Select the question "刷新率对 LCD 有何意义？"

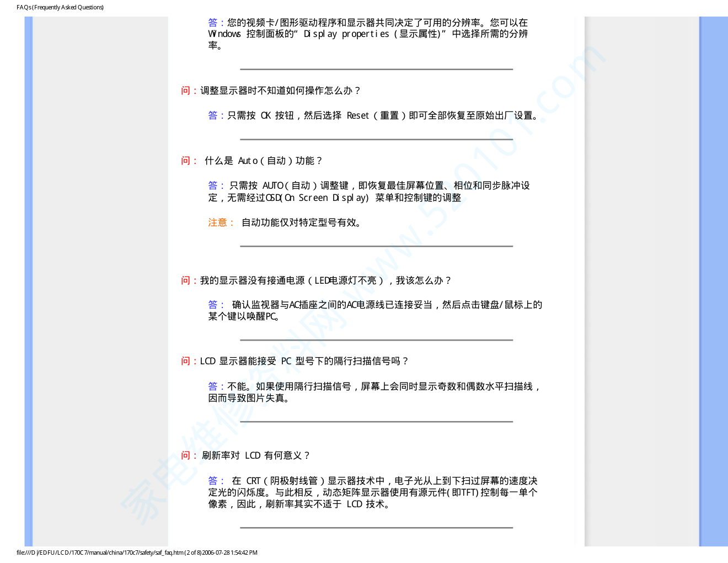(x=255, y=455)
